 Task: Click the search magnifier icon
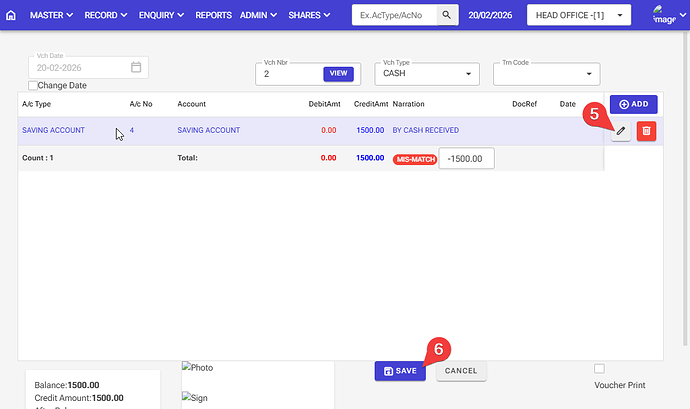point(448,16)
